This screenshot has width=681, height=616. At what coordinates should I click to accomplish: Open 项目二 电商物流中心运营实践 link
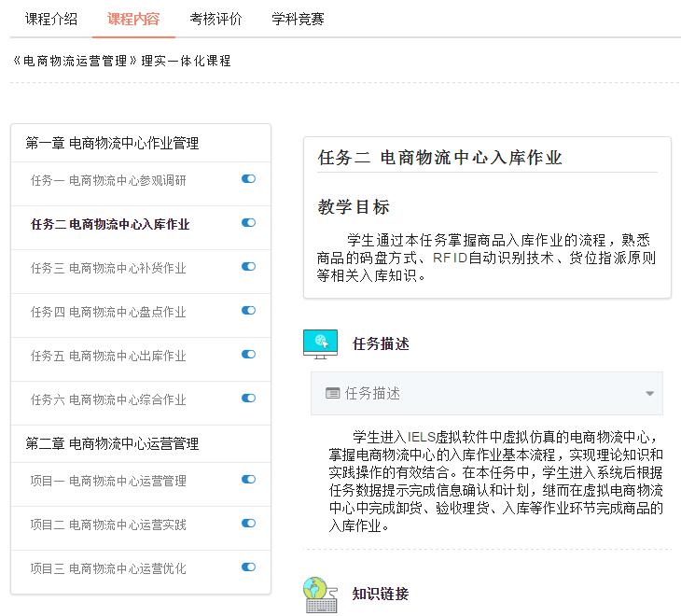[108, 525]
